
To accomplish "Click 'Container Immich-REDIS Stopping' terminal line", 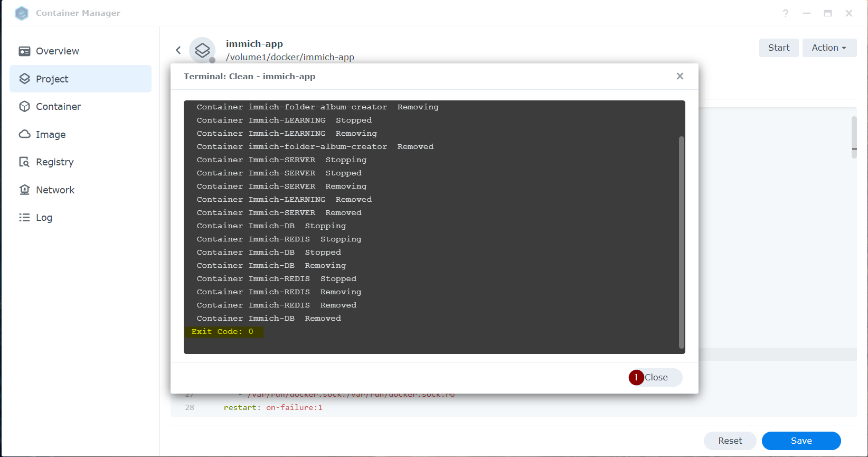I will point(279,239).
